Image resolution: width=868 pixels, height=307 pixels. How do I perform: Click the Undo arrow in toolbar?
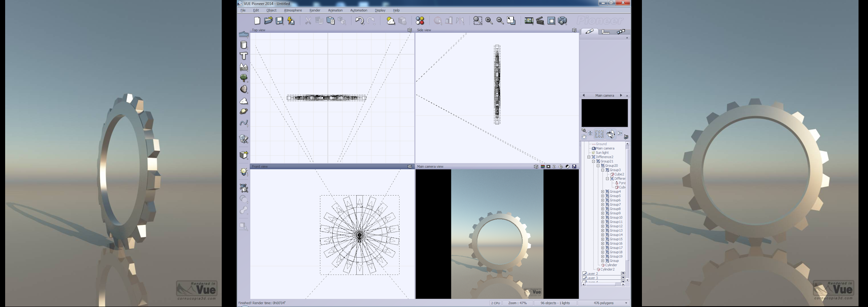[359, 21]
